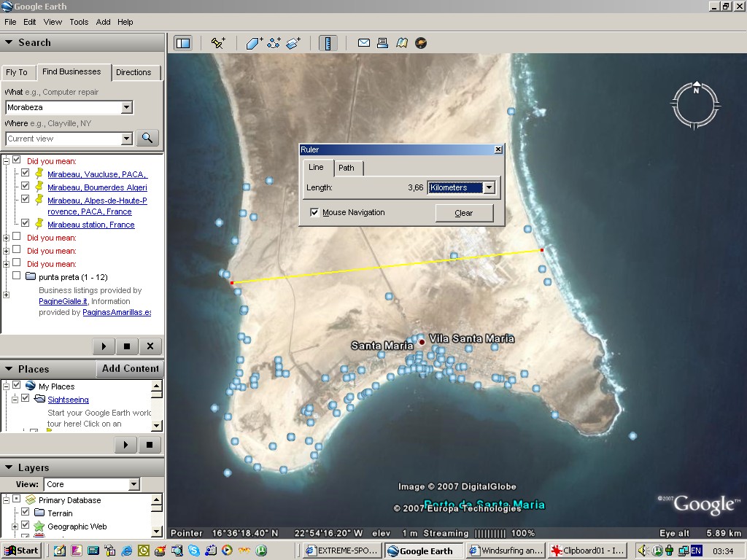Select the Add Polygon tool
The height and width of the screenshot is (560, 747).
coord(254,43)
